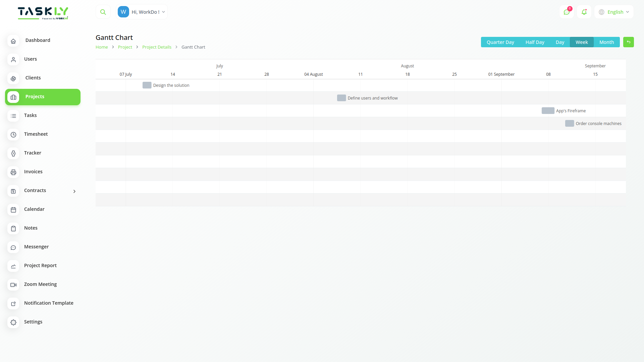This screenshot has width=644, height=362.
Task: Select the Users sidebar icon
Action: pyautogui.click(x=13, y=60)
